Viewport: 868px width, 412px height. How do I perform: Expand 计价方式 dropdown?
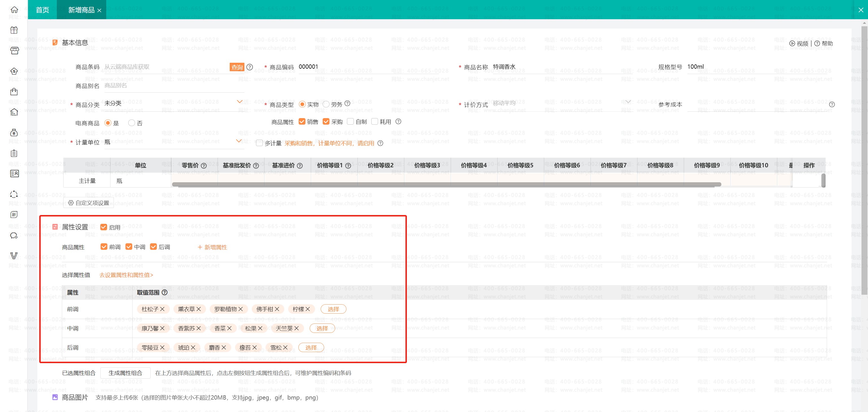point(628,102)
